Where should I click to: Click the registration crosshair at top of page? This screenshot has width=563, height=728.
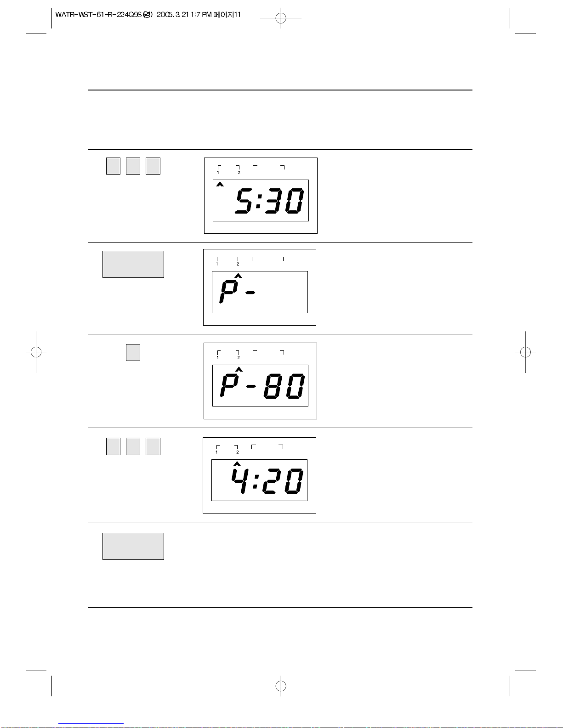point(281,18)
